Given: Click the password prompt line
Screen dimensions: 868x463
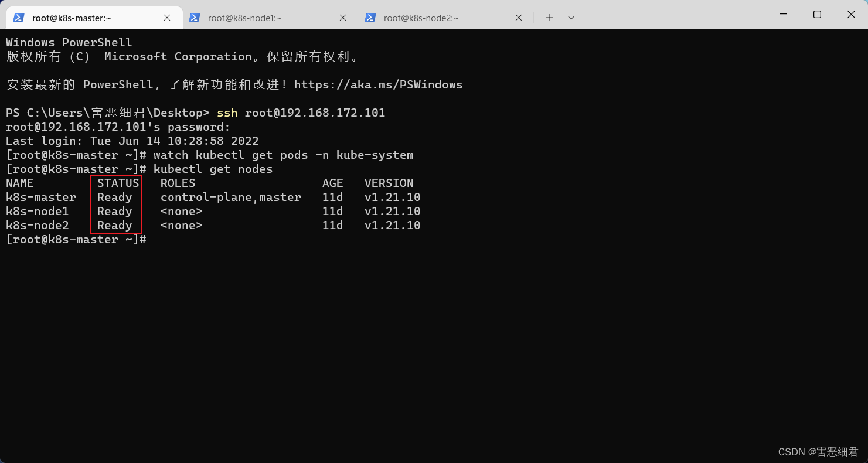Looking at the screenshot, I should point(118,127).
